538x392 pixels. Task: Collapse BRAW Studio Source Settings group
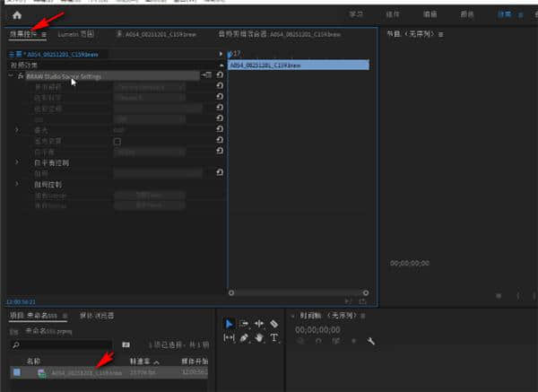coord(10,76)
